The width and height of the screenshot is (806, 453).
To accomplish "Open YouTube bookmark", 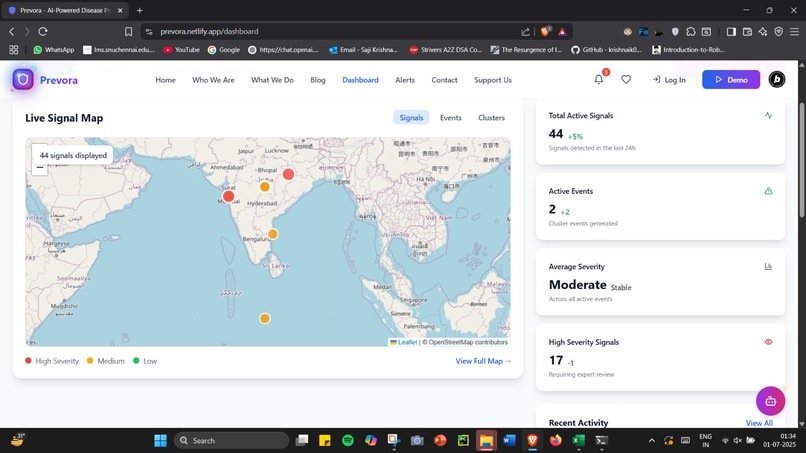I will (181, 50).
